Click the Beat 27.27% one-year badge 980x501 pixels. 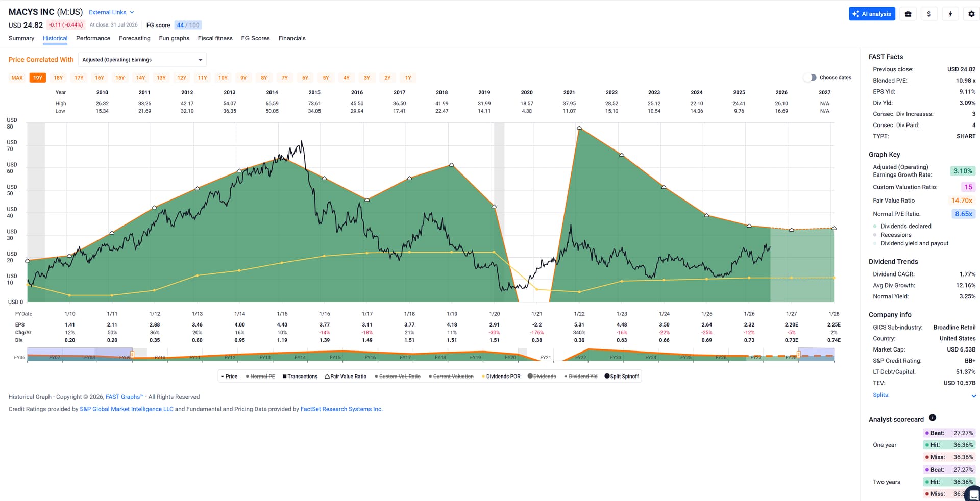pyautogui.click(x=949, y=433)
